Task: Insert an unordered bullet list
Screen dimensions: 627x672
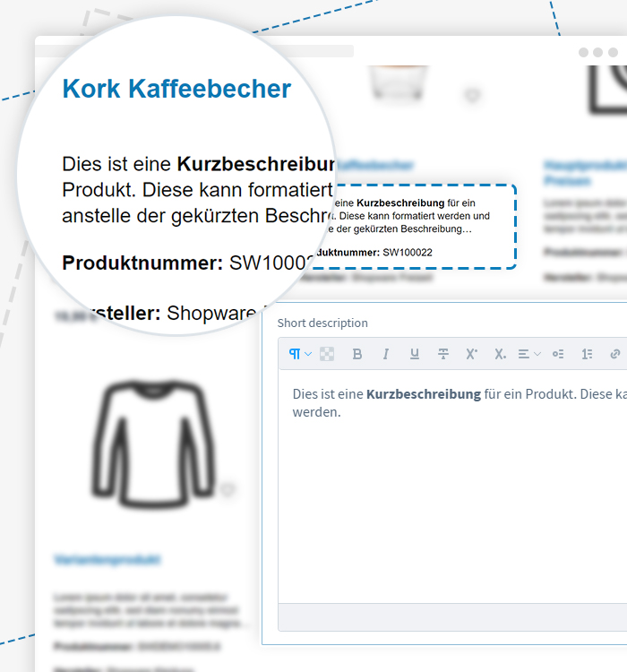Action: (558, 354)
